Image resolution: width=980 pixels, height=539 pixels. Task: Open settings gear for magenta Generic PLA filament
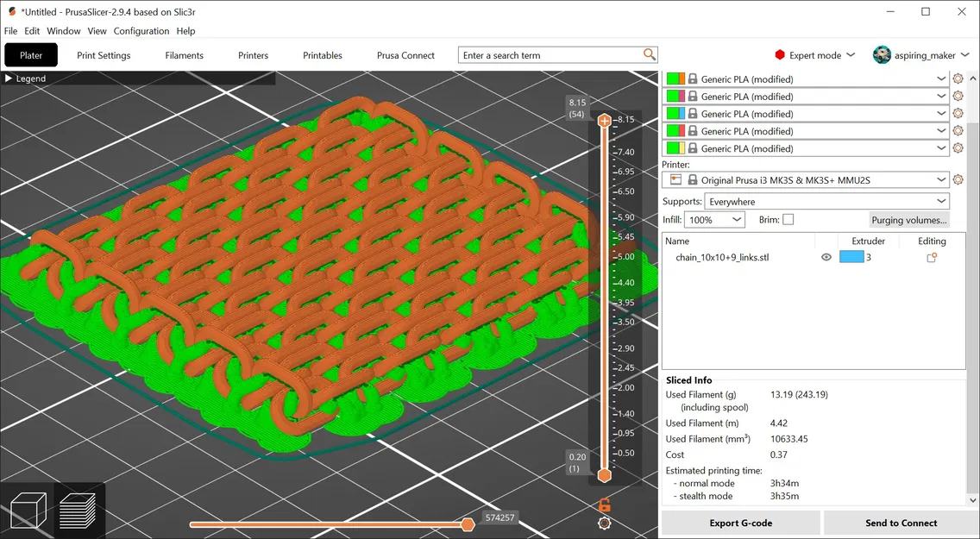click(958, 97)
